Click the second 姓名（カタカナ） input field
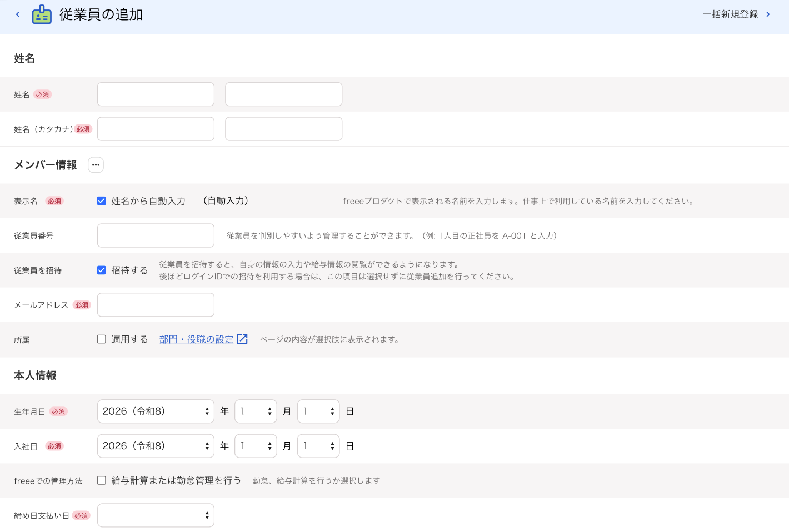The image size is (789, 532). [x=283, y=129]
